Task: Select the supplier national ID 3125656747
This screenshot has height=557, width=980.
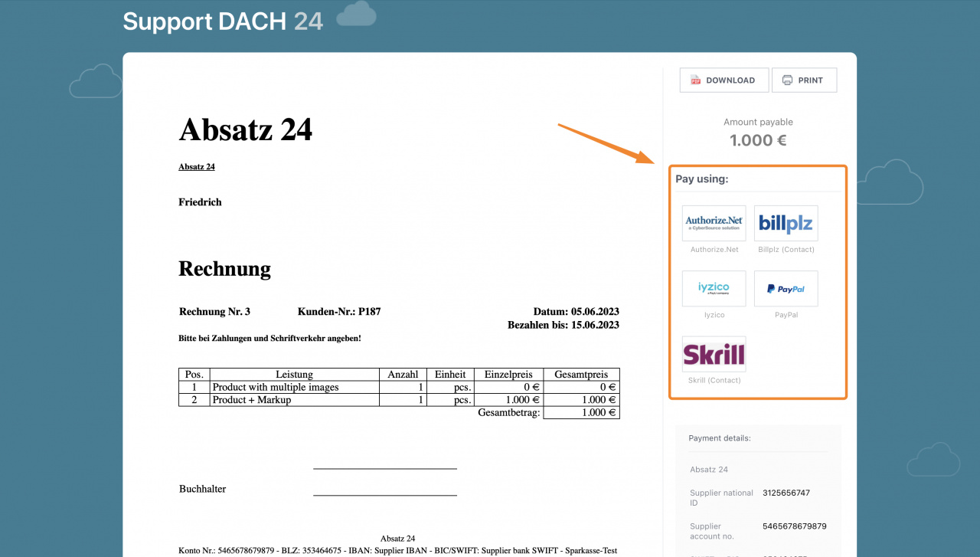Action: pos(786,493)
